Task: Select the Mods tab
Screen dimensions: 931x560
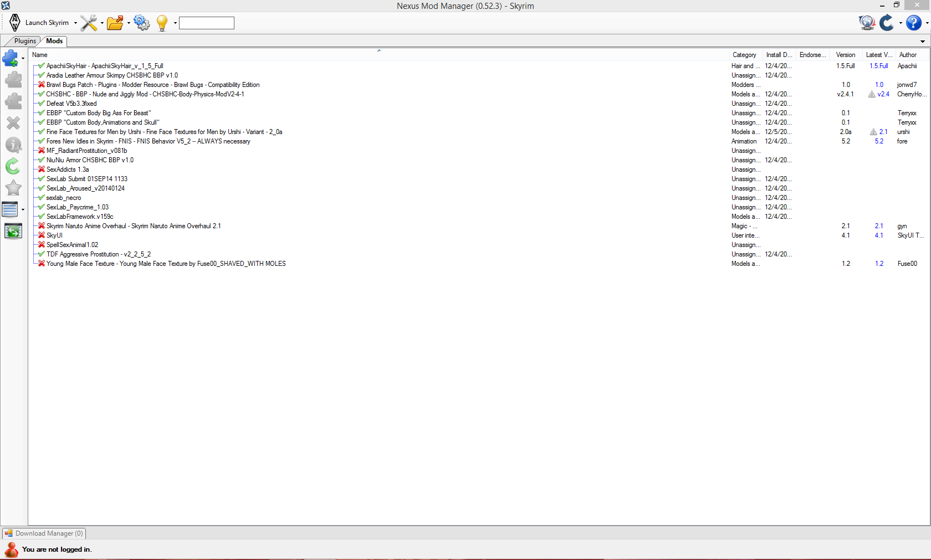Action: tap(54, 41)
